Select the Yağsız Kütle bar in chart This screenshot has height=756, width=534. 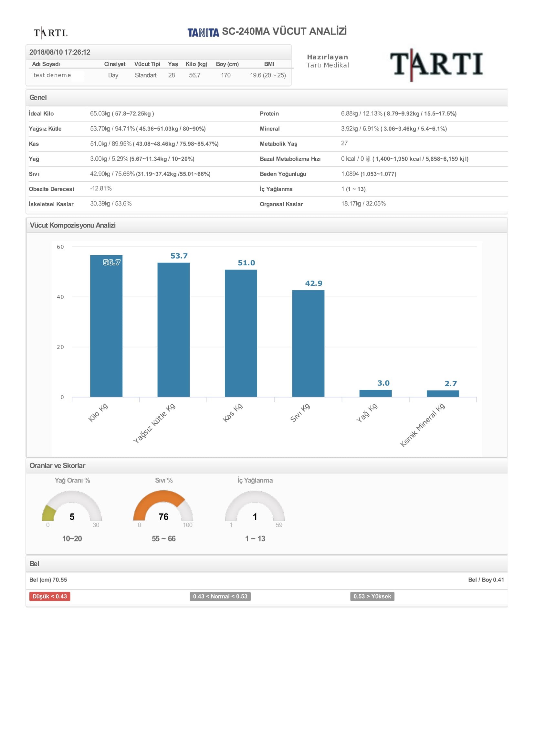173,330
